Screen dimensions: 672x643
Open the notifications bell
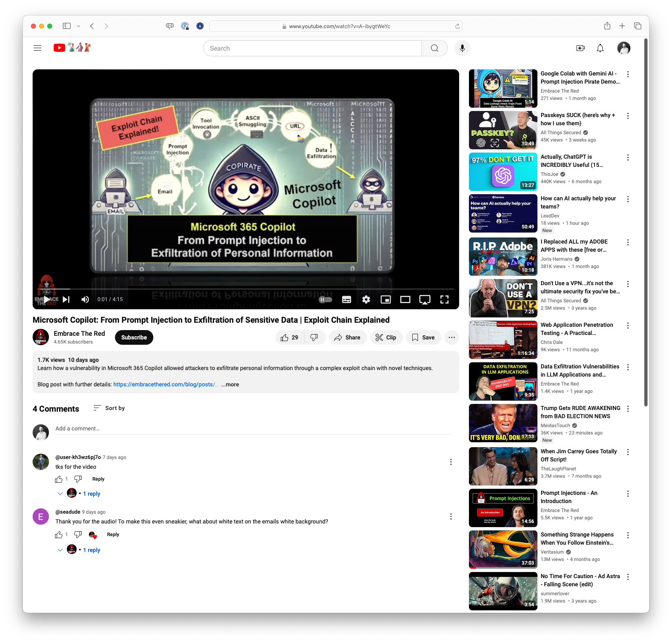(600, 48)
